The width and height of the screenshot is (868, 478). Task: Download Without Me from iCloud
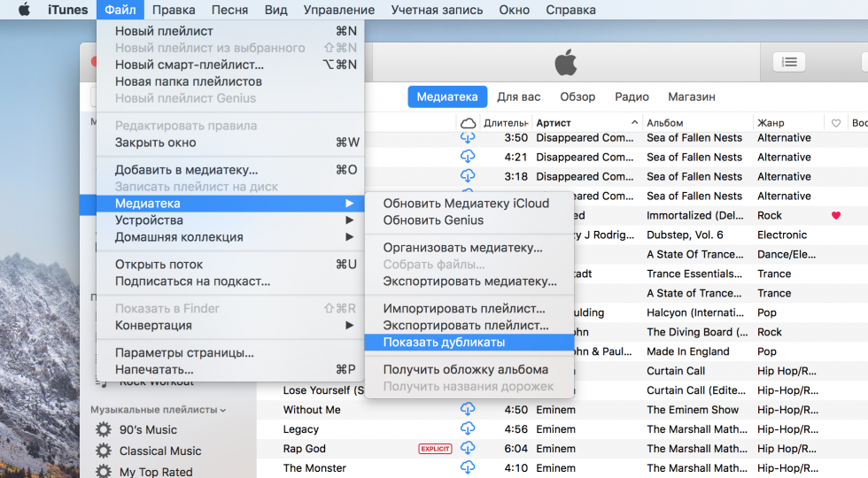point(468,409)
